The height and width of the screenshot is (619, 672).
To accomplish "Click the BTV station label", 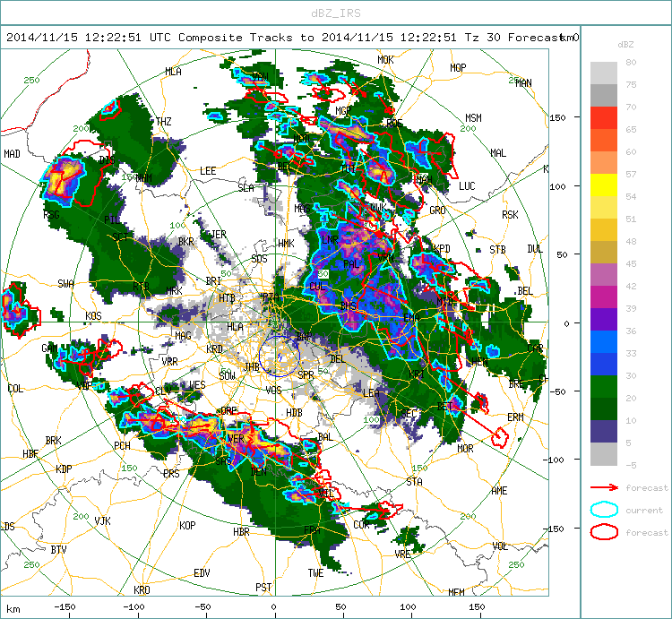I will coord(59,550).
